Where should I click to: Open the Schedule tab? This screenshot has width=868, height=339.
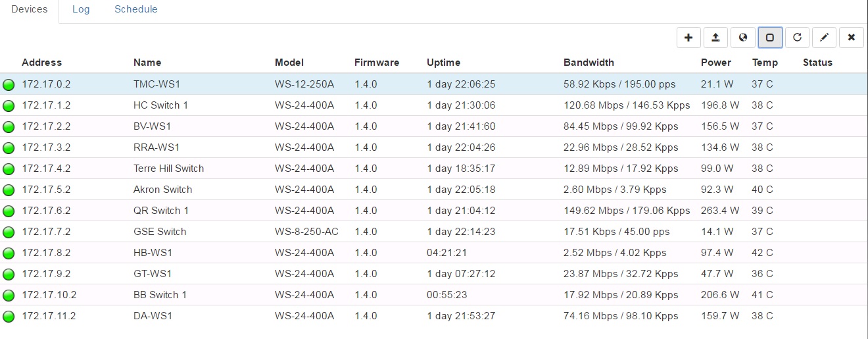(135, 10)
